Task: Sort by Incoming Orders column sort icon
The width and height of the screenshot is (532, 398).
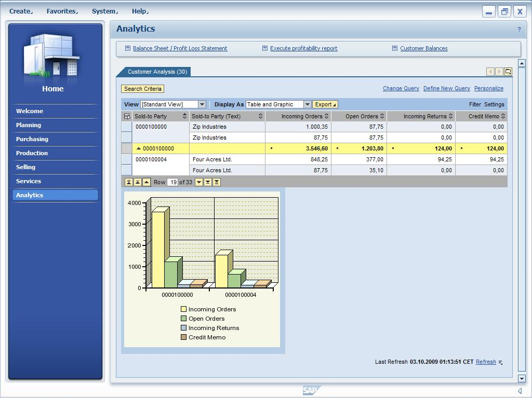Action: point(327,117)
